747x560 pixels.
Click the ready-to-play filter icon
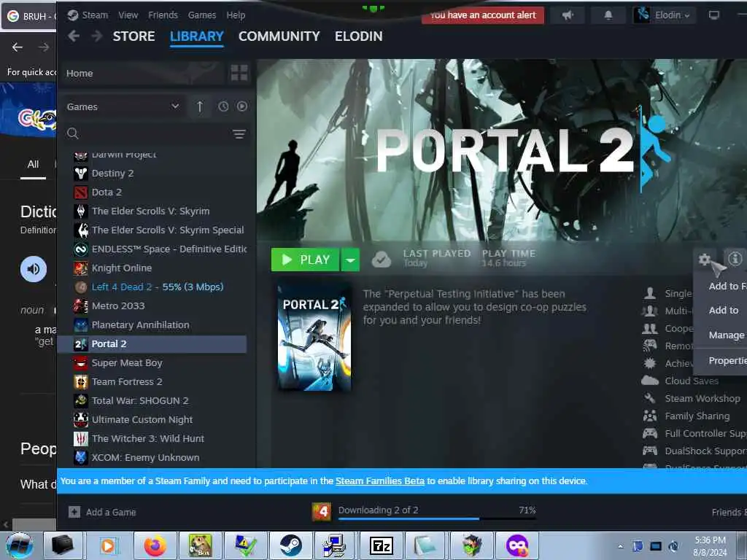242,106
